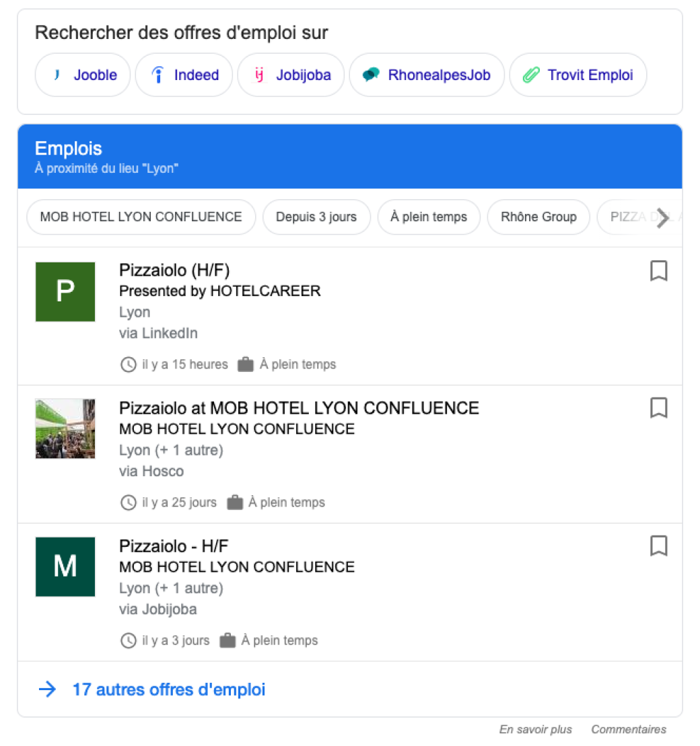Bookmark the Pizzaiolo - H/F Jobijoba listing
Screen dimensions: 700x746
pyautogui.click(x=658, y=546)
